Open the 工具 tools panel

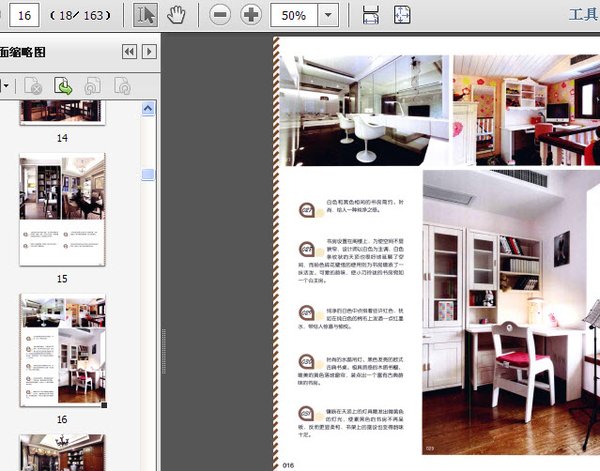(x=582, y=15)
